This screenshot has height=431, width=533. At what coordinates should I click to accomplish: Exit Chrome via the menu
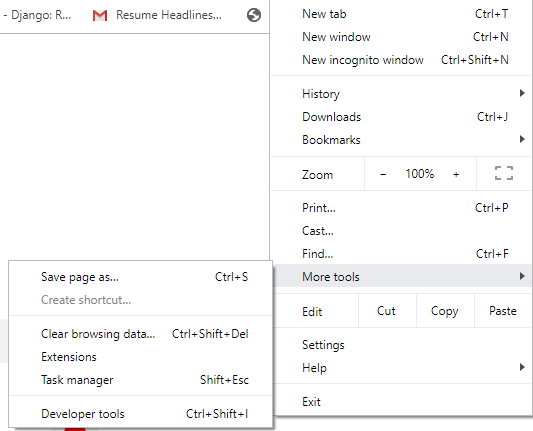[x=402, y=402]
